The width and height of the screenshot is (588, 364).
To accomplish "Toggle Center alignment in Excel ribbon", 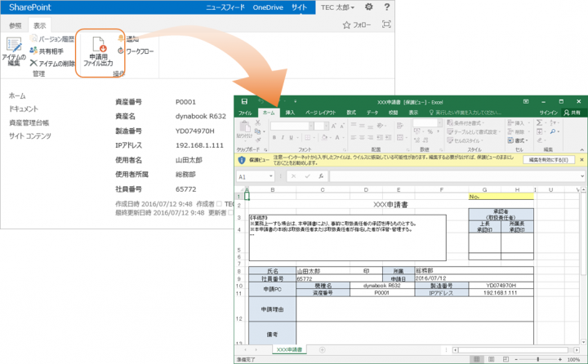I will 362,138.
